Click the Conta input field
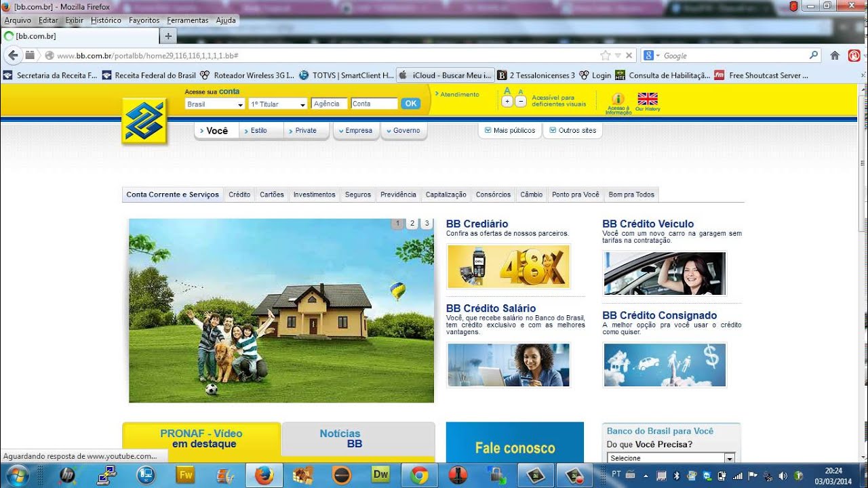Viewport: 868px width, 488px height. (374, 104)
